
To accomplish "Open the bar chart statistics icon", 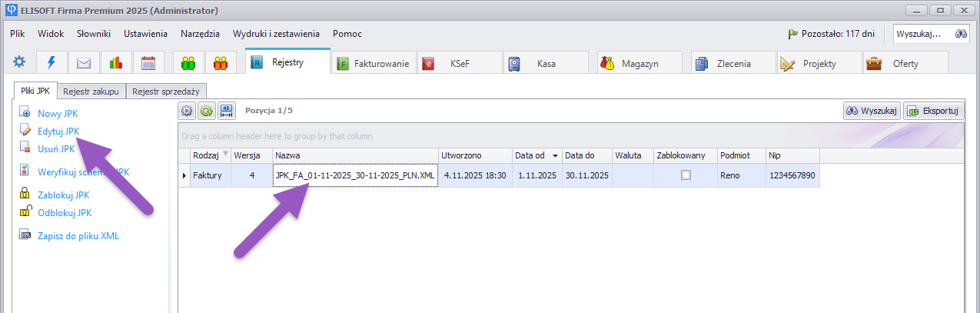I will pyautogui.click(x=116, y=63).
